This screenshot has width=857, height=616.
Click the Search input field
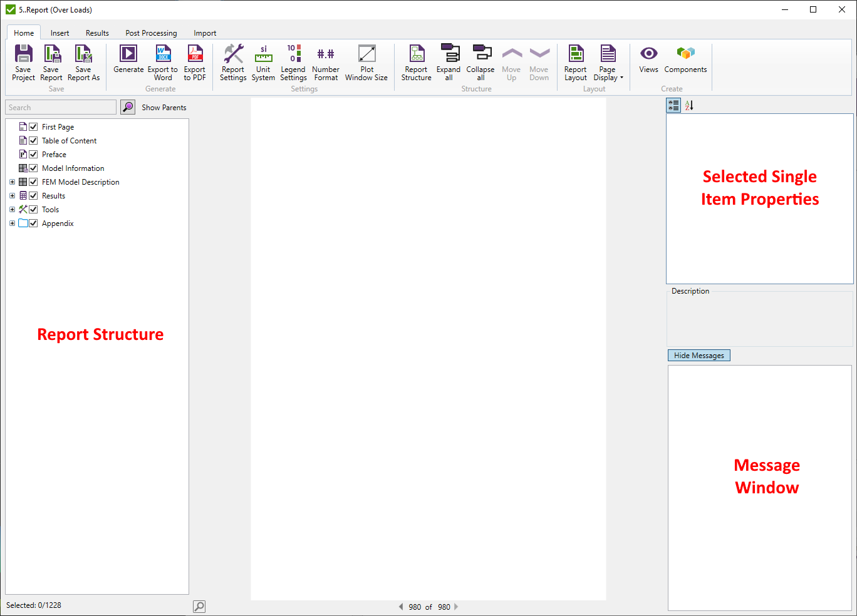click(61, 108)
